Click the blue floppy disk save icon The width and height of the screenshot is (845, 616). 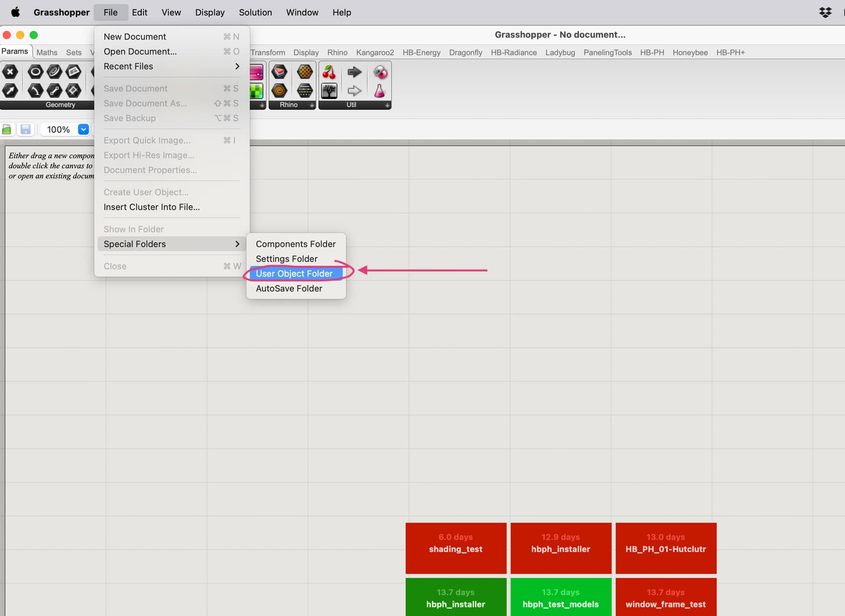(26, 129)
